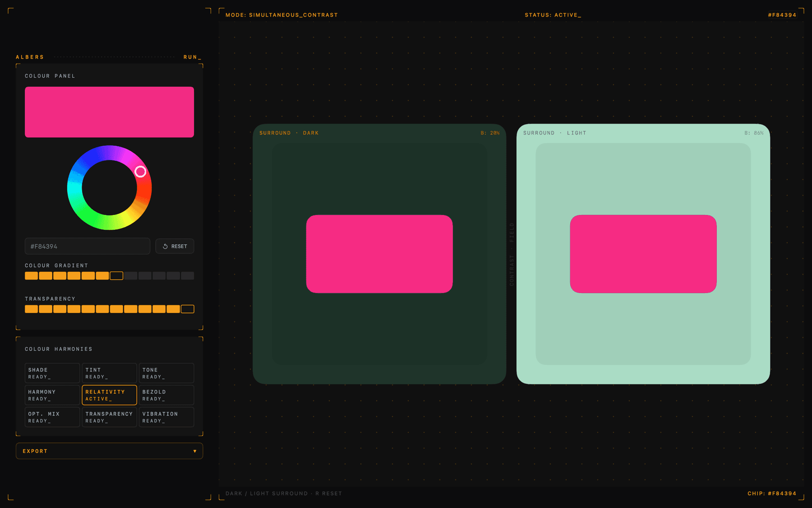Click the active Relativity mode tile
This screenshot has height=508, width=812.
click(x=109, y=395)
